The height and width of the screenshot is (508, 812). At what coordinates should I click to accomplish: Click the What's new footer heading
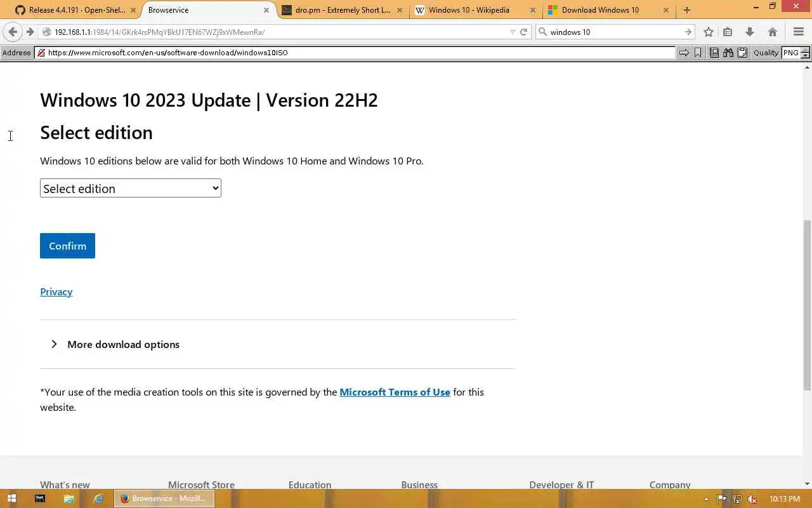pyautogui.click(x=65, y=485)
